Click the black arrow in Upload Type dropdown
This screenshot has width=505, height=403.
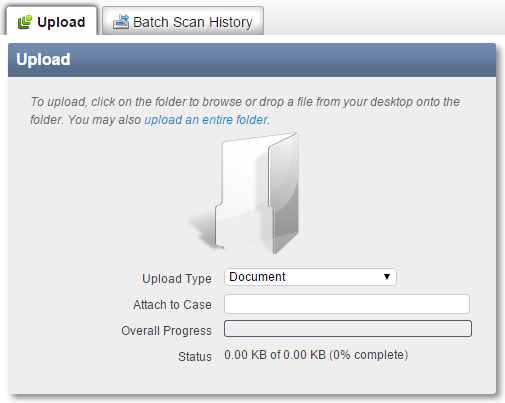point(387,277)
